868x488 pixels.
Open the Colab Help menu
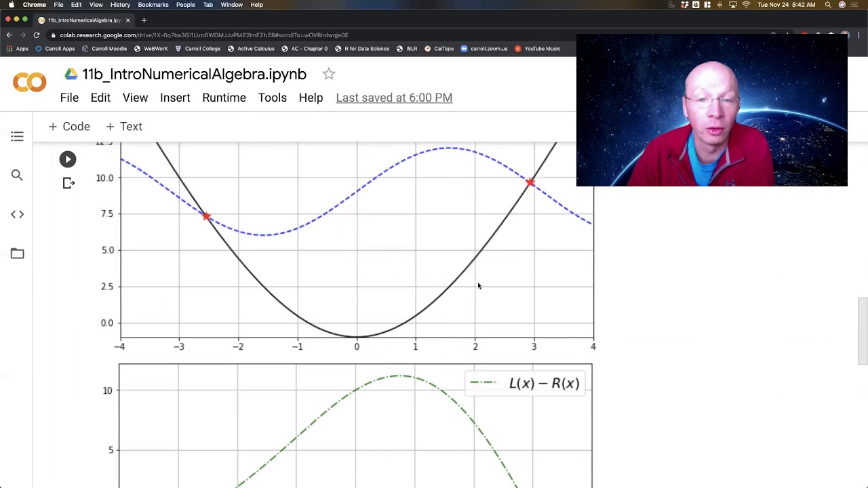pyautogui.click(x=311, y=98)
